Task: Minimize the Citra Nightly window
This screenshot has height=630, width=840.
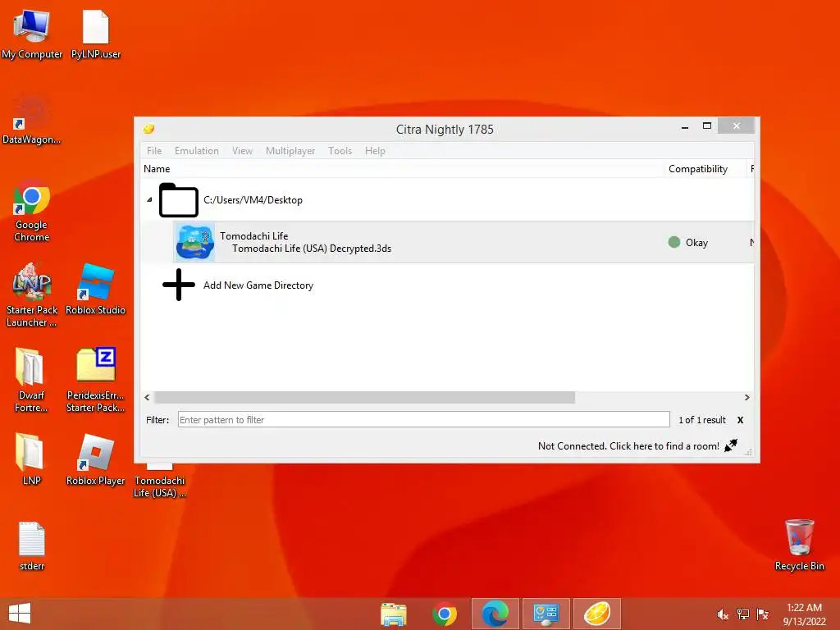Action: 685,126
